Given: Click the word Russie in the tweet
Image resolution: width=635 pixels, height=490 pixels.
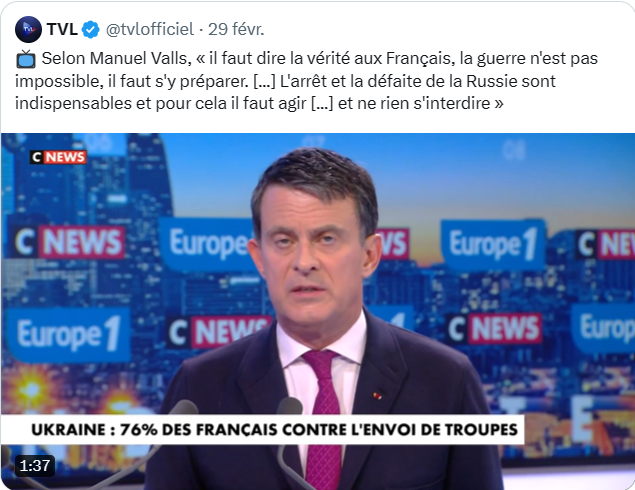Looking at the screenshot, I should pyautogui.click(x=492, y=81).
